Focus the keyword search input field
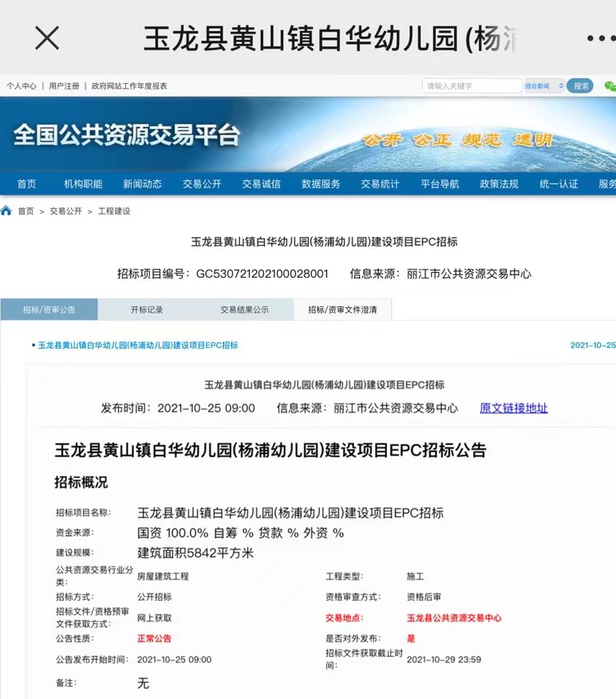The height and width of the screenshot is (699, 616). (472, 86)
